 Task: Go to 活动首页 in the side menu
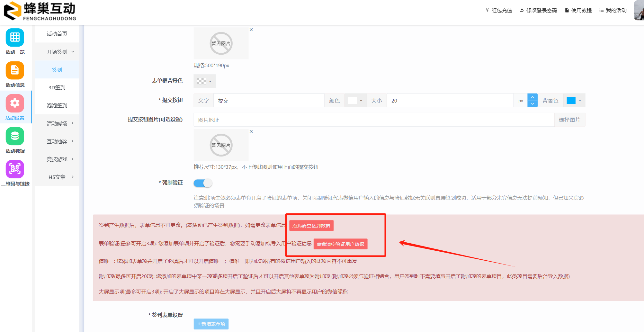57,34
